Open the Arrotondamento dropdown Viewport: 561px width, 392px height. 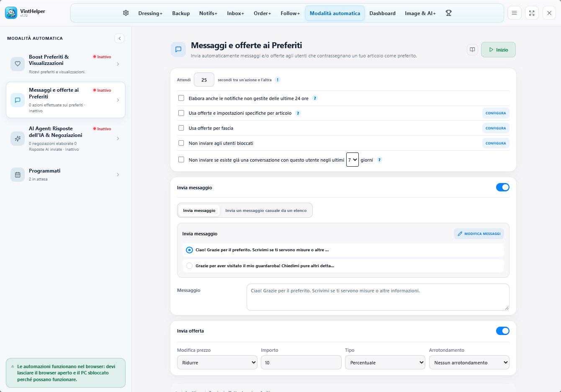469,362
